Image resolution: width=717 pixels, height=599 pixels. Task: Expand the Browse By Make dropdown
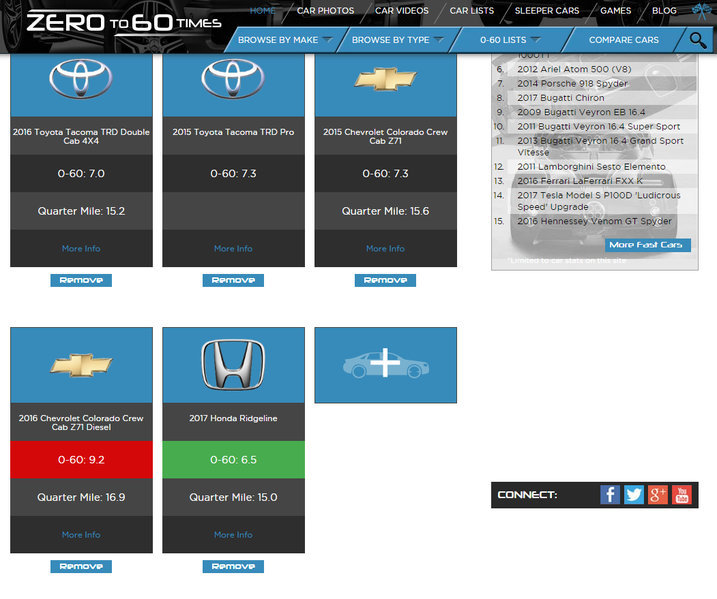(284, 40)
